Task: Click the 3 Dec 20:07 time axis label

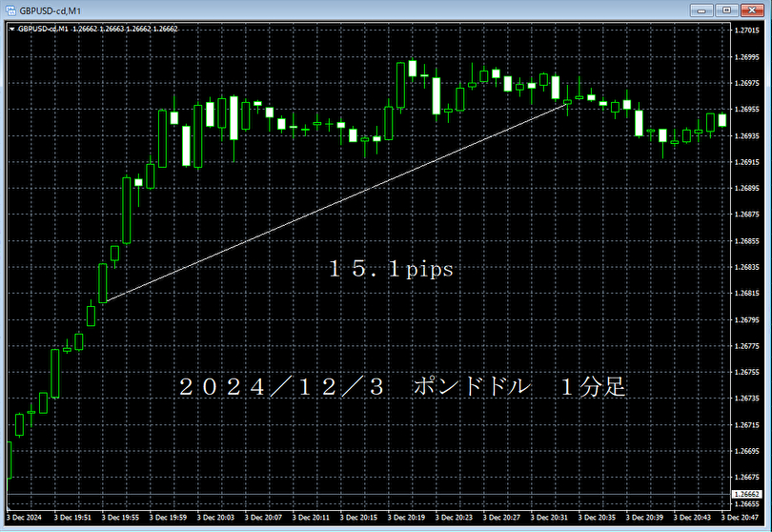Action: pos(263,518)
